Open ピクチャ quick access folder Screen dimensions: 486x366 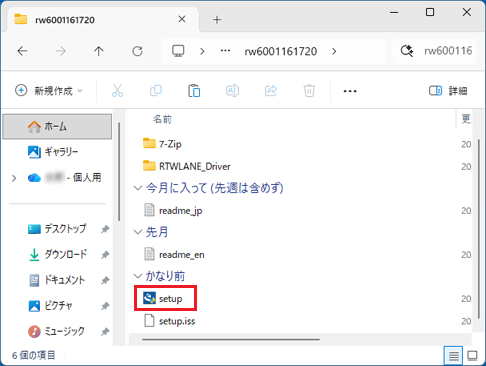50,306
